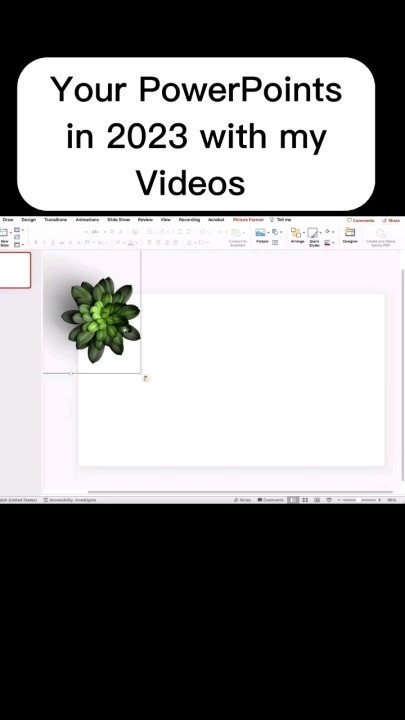The width and height of the screenshot is (405, 720).
Task: Increase font size
Action: tap(112, 232)
